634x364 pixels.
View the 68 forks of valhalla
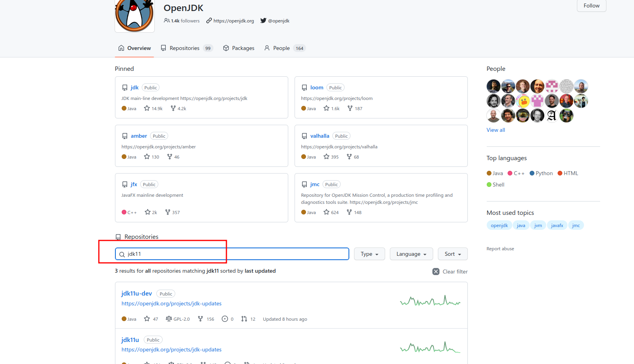pyautogui.click(x=353, y=157)
